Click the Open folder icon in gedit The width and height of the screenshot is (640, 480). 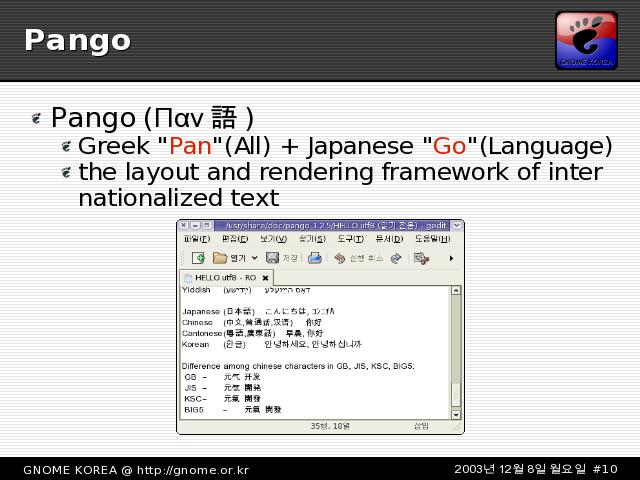pos(221,258)
